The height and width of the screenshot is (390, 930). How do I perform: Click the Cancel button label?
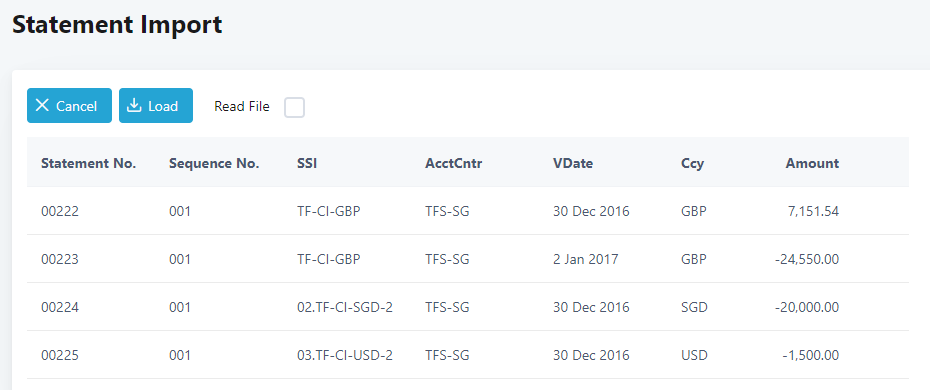[x=77, y=106]
